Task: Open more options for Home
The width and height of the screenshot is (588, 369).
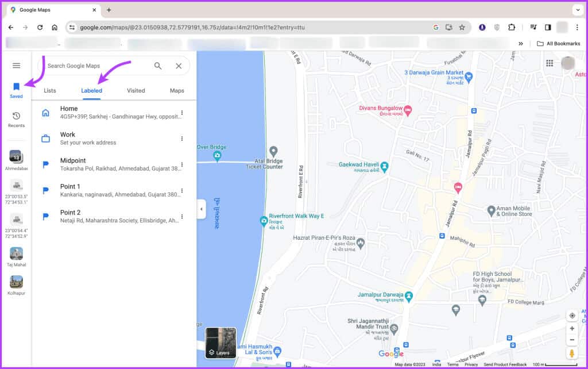Action: 182,113
